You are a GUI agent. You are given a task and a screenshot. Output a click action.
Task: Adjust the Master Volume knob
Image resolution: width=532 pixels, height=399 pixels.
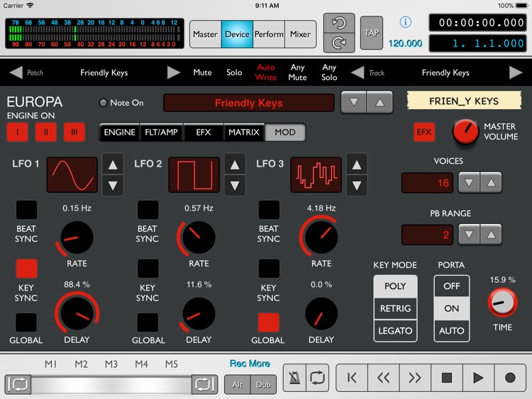tap(465, 132)
